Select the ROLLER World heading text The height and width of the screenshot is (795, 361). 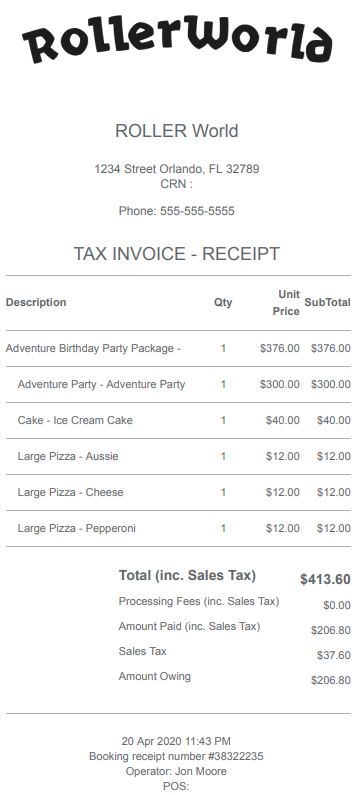(176, 131)
